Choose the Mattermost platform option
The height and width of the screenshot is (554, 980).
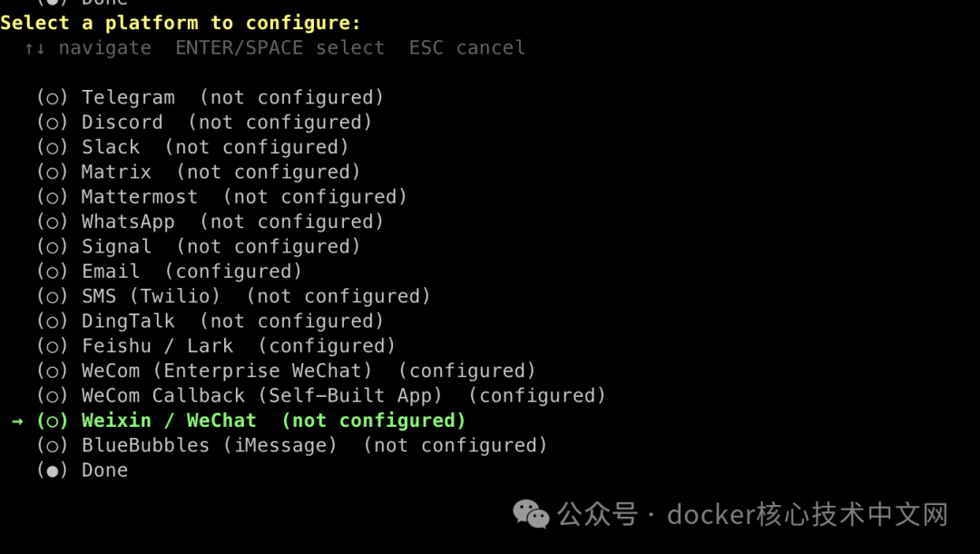[x=139, y=197]
